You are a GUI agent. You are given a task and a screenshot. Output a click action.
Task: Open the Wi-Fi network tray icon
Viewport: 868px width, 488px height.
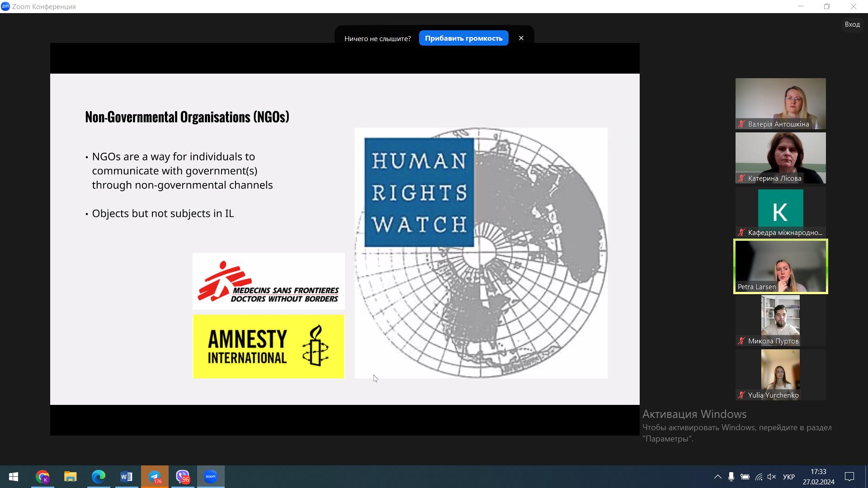tap(759, 477)
